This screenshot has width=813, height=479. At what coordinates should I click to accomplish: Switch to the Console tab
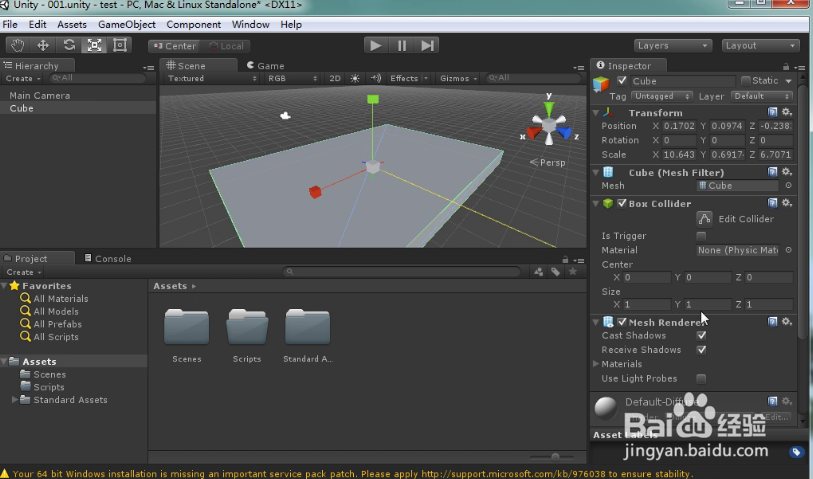pos(108,258)
